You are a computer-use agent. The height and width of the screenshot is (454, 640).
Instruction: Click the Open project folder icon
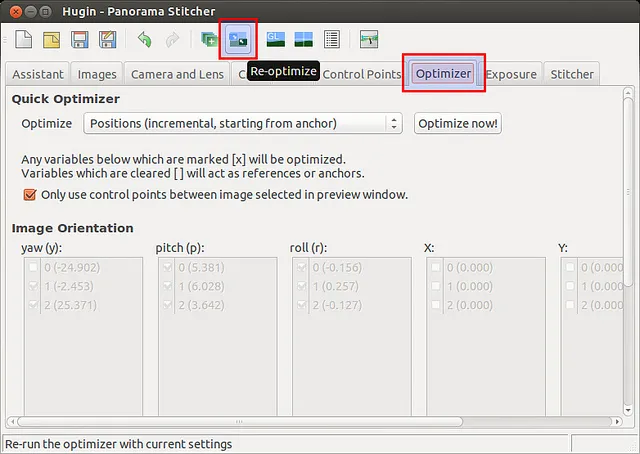tap(52, 40)
